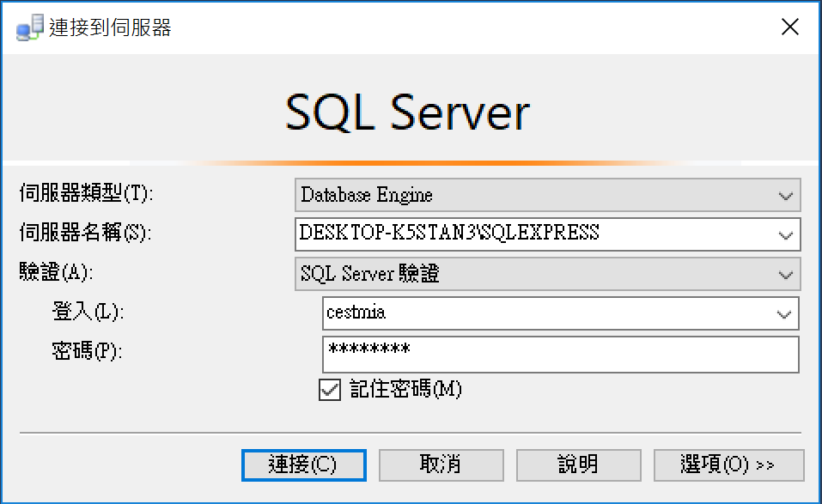Click the 說明 help button
The height and width of the screenshot is (504, 822).
[x=578, y=465]
